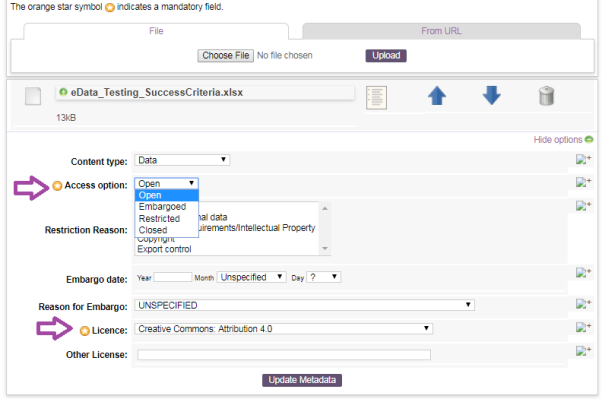
Task: Move the file down with the blue arrow
Action: [491, 96]
